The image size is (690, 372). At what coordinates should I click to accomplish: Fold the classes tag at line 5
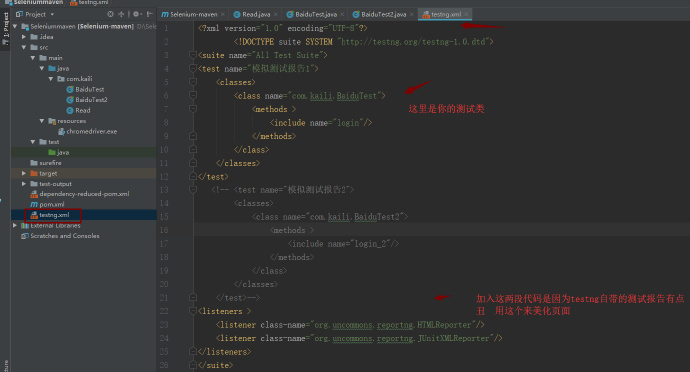point(193,82)
